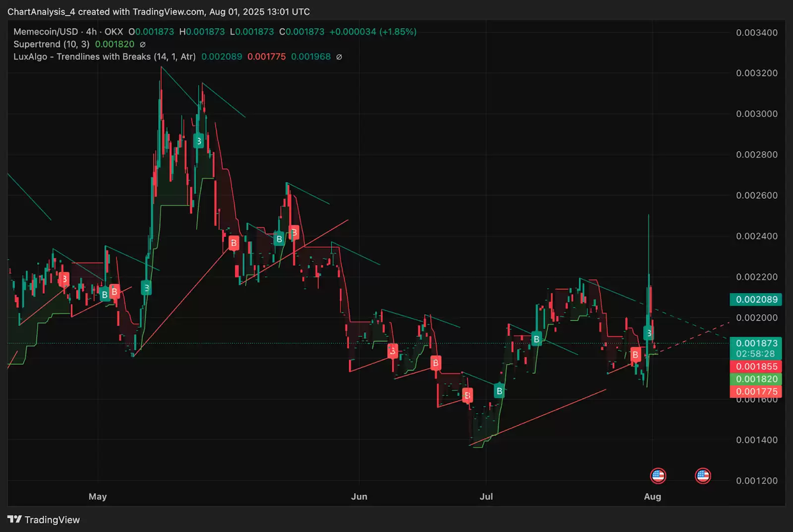Click the Aug label on the time axis
The height and width of the screenshot is (532, 793).
[x=652, y=496]
